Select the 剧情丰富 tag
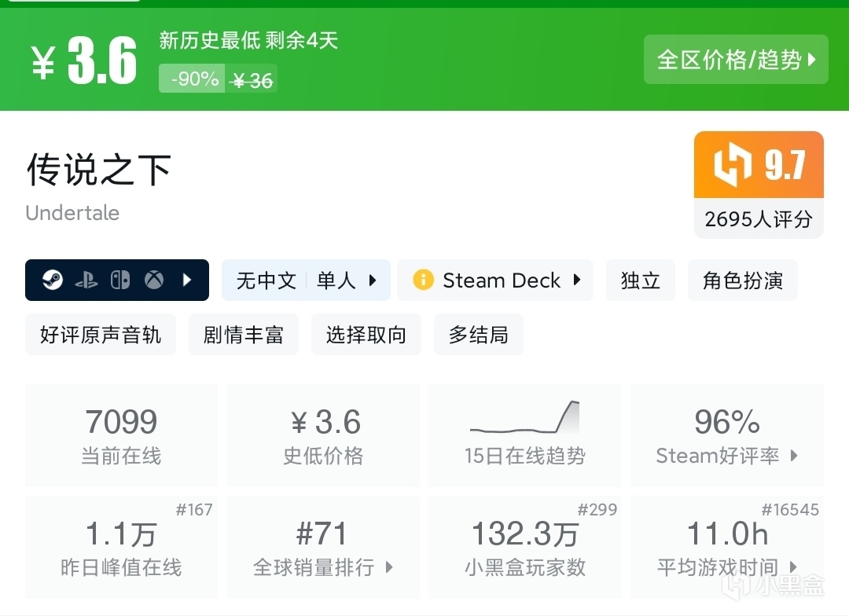The height and width of the screenshot is (616, 849). click(243, 335)
